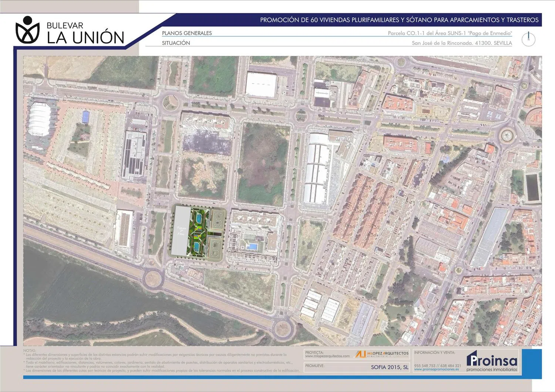Click the 'SITUACIÓN' label
555x392 pixels.
point(176,43)
